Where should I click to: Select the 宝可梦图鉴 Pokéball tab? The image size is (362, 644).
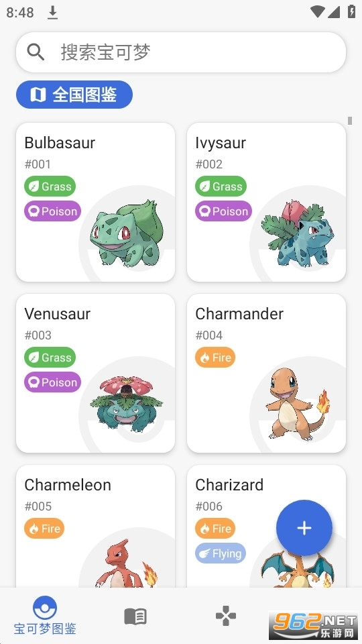45,615
